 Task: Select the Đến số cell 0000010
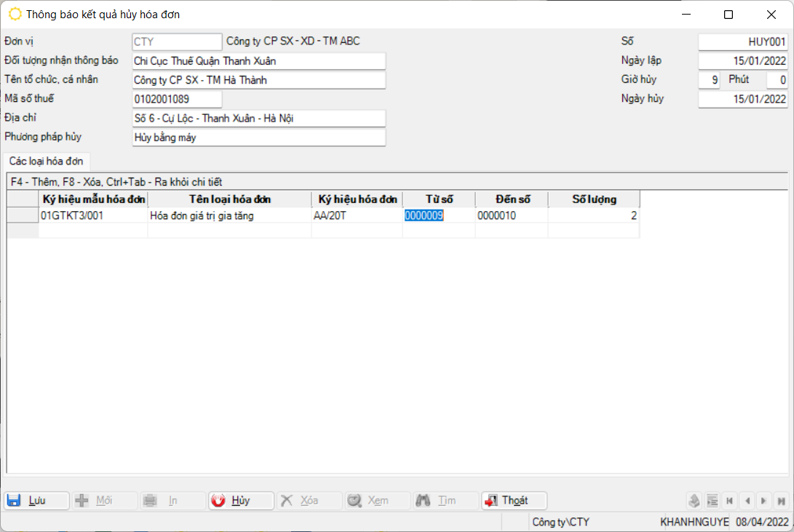pyautogui.click(x=511, y=215)
